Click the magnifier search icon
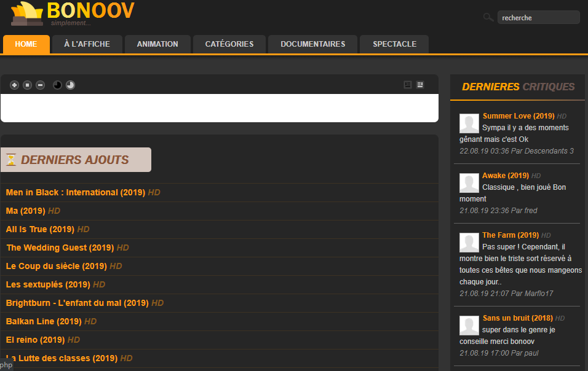This screenshot has height=371, width=588. [x=488, y=17]
